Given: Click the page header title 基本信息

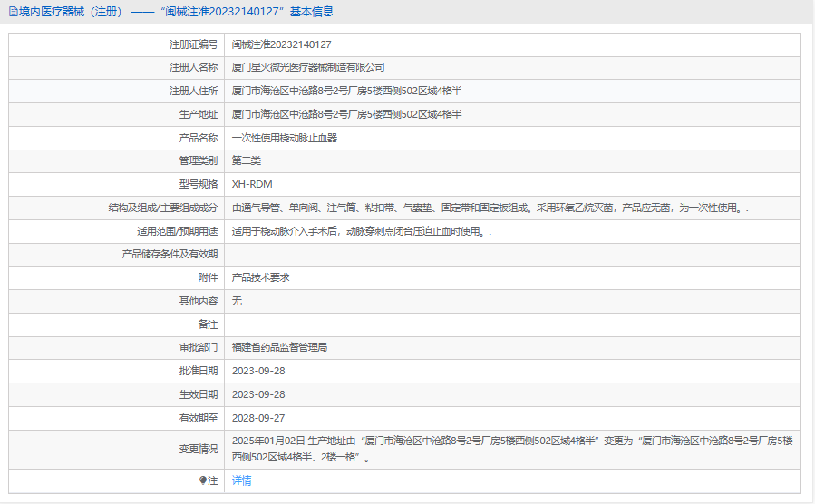Looking at the screenshot, I should coord(312,12).
